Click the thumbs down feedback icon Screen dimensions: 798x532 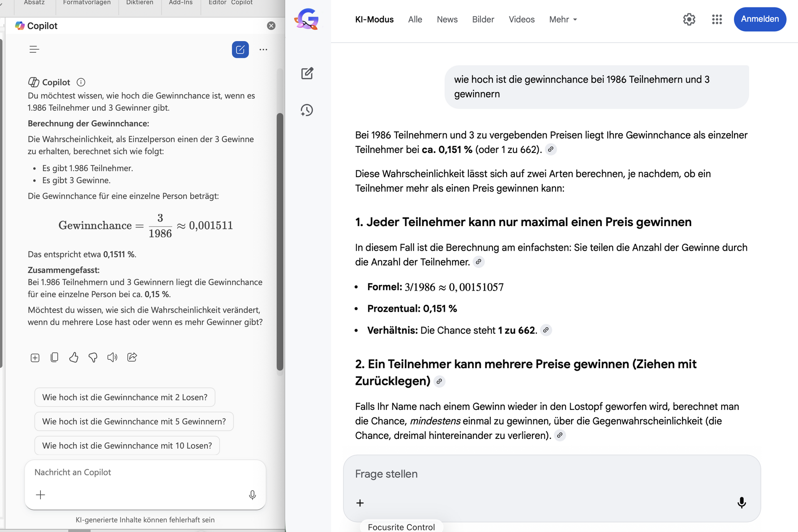[x=93, y=357]
